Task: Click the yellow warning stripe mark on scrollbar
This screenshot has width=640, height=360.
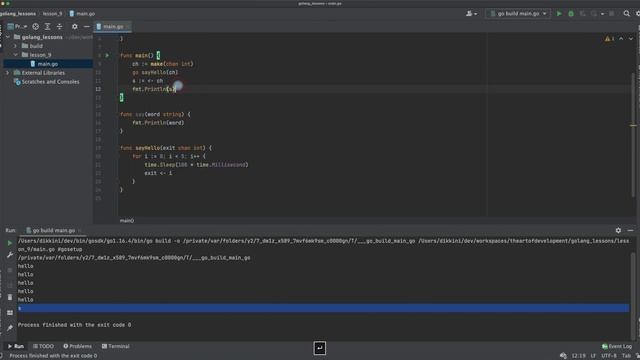Action: [633, 126]
